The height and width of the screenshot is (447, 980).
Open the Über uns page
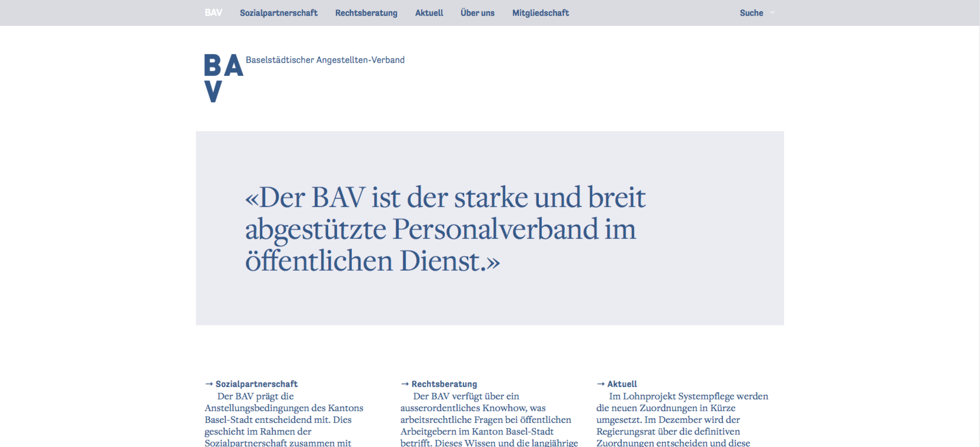pos(477,13)
